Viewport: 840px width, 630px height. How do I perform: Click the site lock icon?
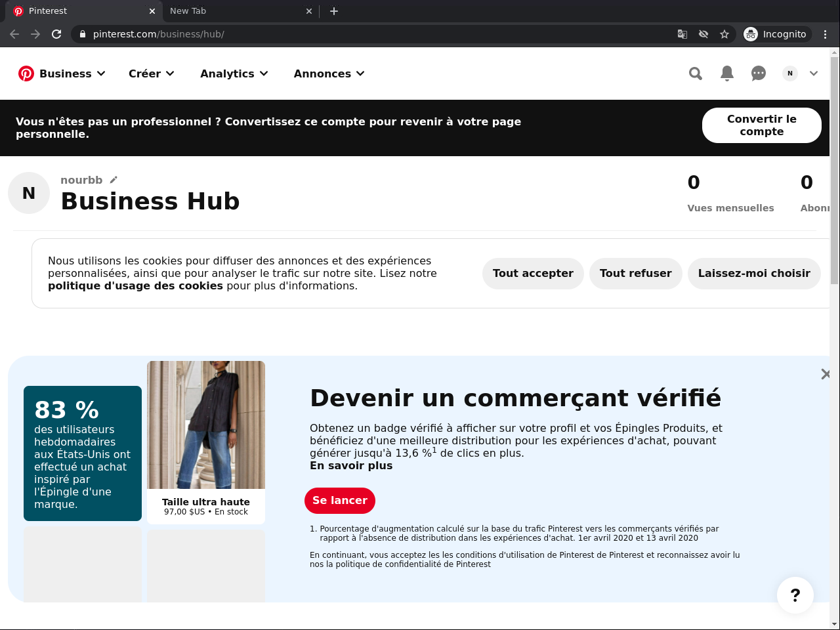[83, 34]
